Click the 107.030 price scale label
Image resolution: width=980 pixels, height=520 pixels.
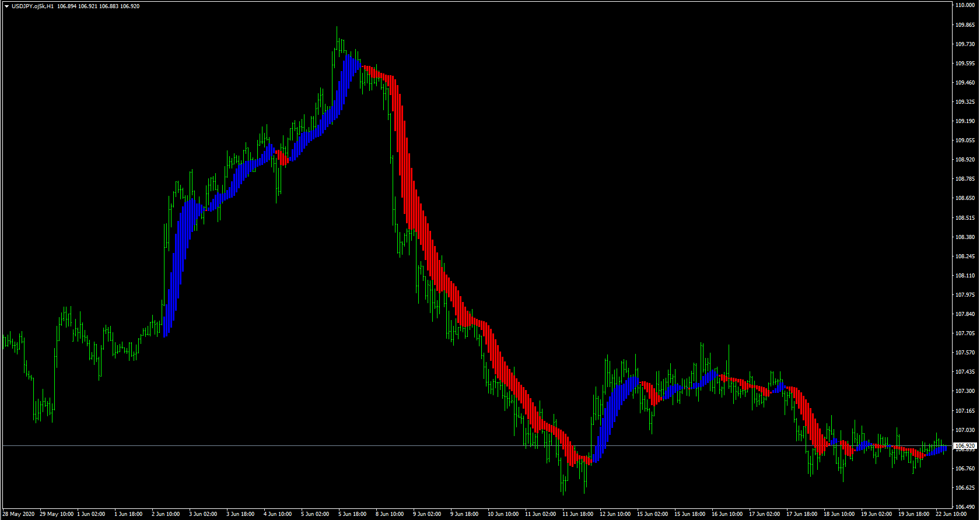(965, 430)
